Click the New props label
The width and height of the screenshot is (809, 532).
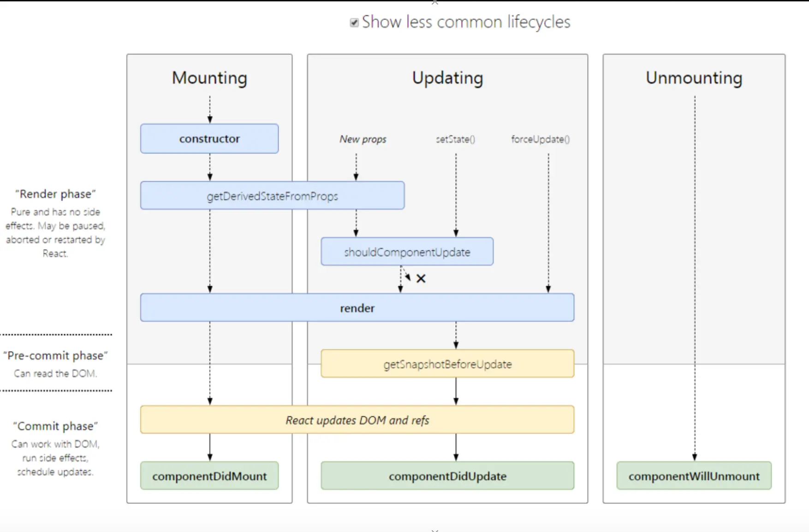pos(363,139)
